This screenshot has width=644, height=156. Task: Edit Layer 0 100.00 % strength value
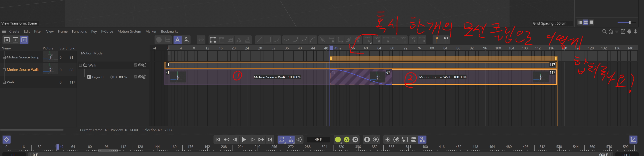click(x=120, y=77)
